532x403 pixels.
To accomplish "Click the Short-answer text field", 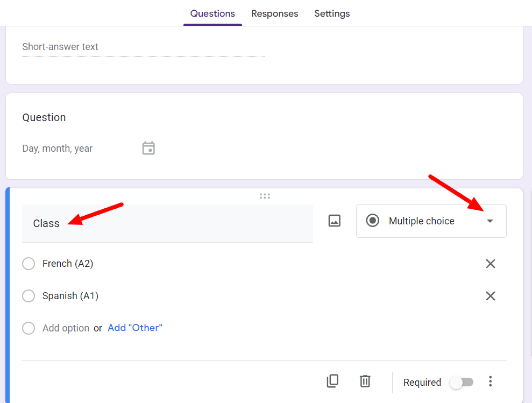I will [143, 47].
